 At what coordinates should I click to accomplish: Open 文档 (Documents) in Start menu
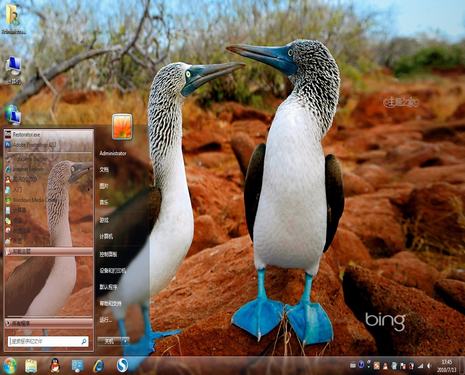pos(104,170)
